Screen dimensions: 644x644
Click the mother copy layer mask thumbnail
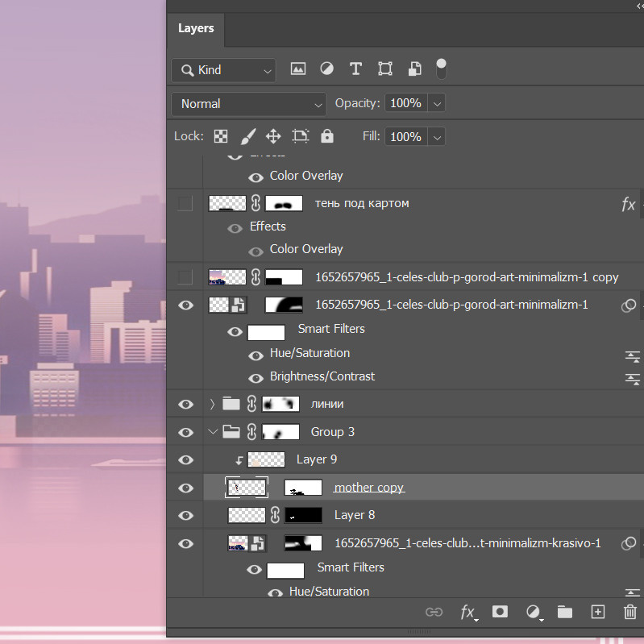click(x=303, y=488)
